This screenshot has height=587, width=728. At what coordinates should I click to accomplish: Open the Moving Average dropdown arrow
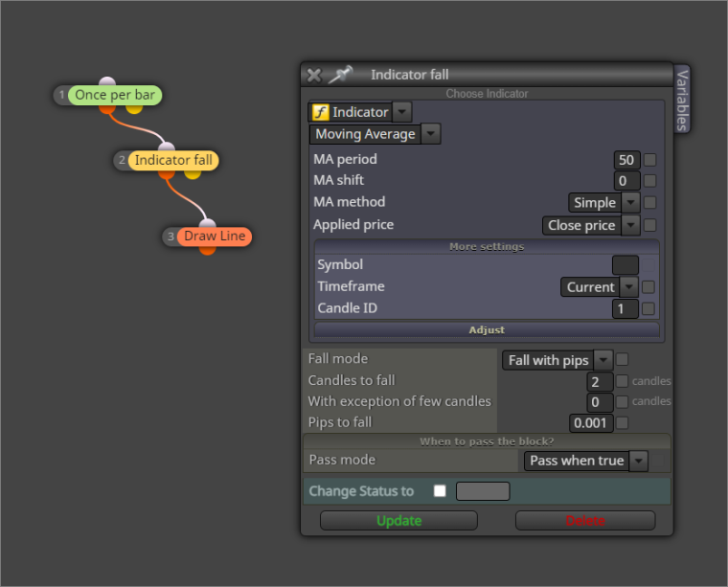click(431, 134)
